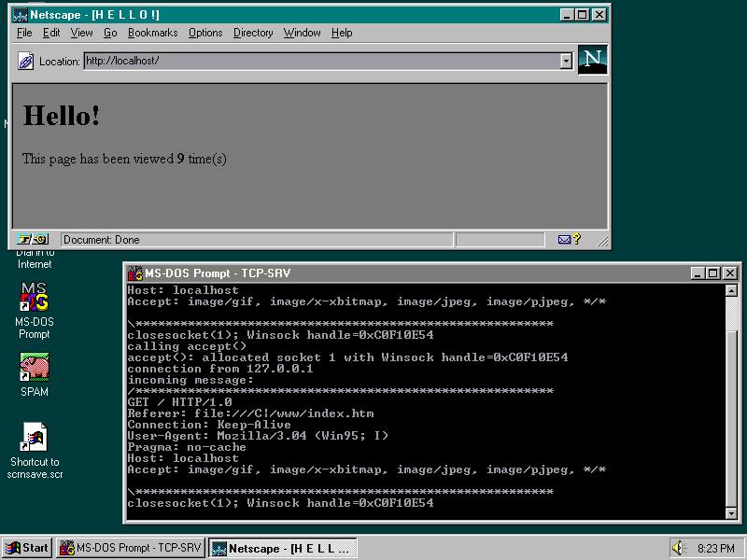
Task: Open the Window menu in Netscape
Action: pyautogui.click(x=302, y=33)
